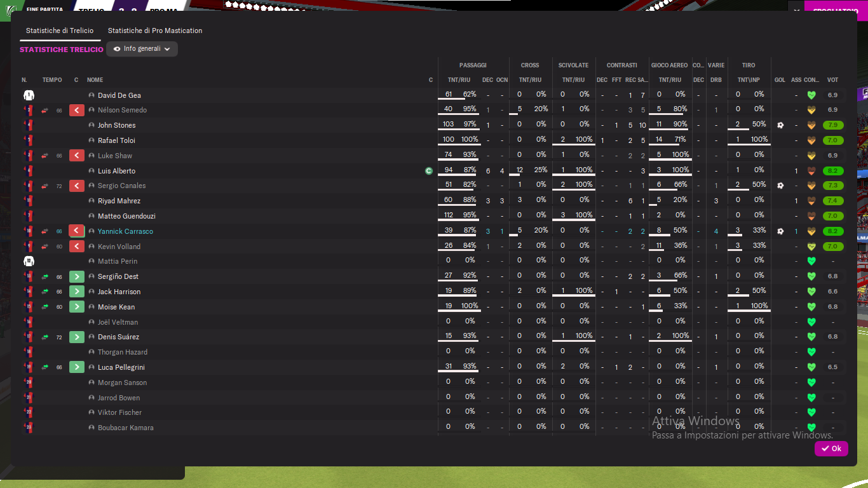Click Luis Alberto's 8.2 rating badge

[832, 171]
